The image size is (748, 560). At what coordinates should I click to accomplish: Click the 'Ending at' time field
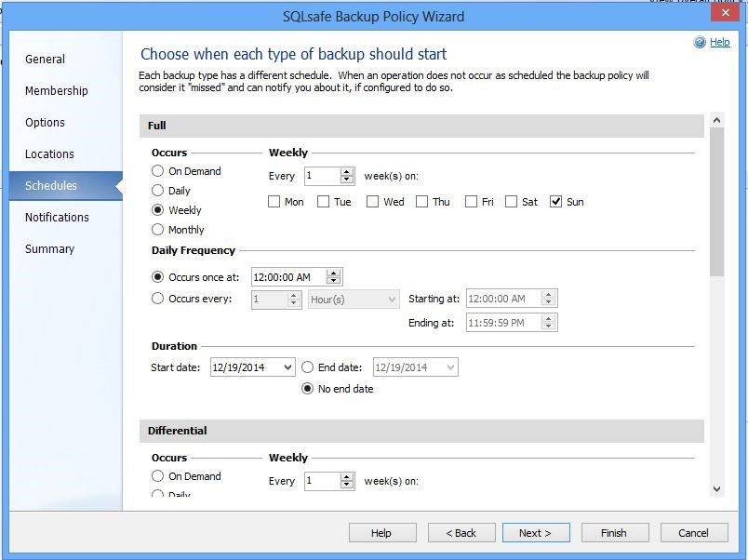[x=503, y=323]
